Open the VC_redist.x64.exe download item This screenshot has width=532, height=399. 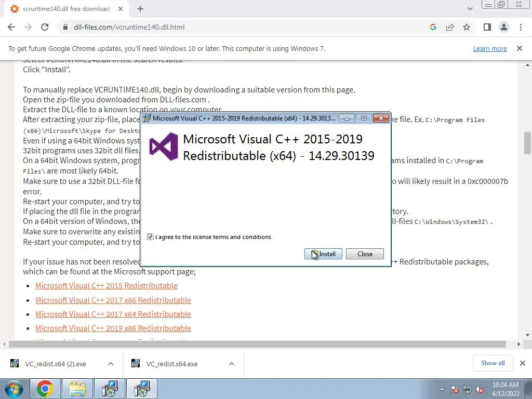click(x=171, y=364)
